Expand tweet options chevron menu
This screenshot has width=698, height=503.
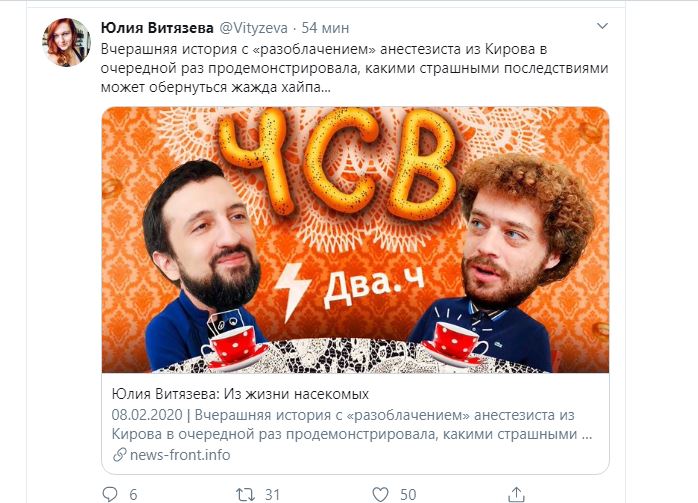point(602,26)
